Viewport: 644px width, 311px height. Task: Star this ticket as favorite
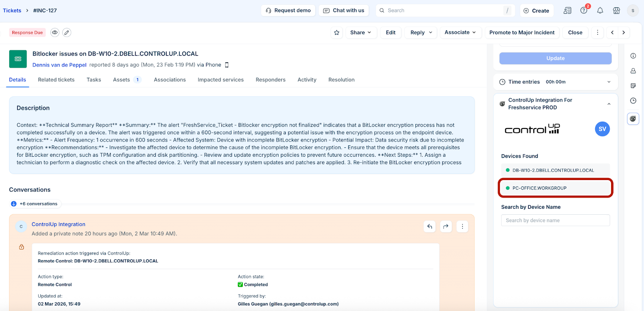[x=337, y=33]
